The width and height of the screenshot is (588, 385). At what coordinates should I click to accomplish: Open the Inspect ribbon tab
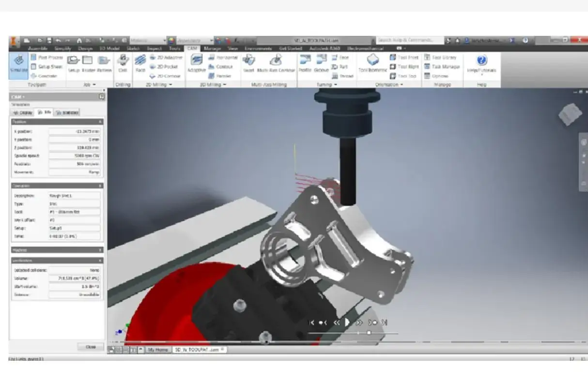[x=154, y=48]
